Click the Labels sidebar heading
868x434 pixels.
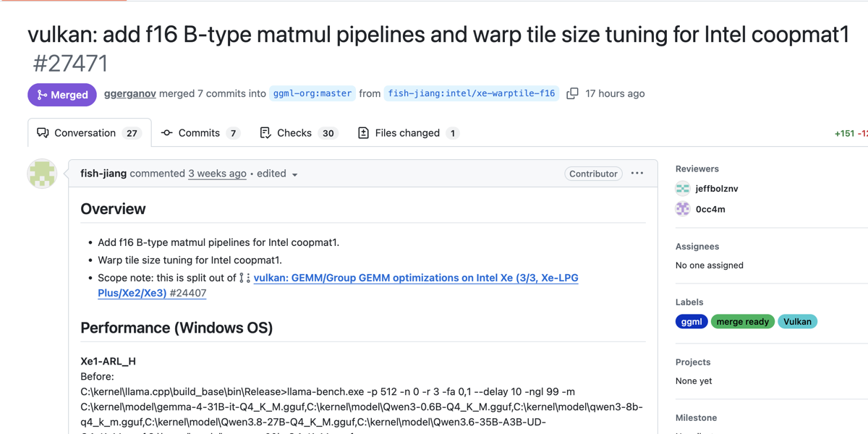[689, 302]
